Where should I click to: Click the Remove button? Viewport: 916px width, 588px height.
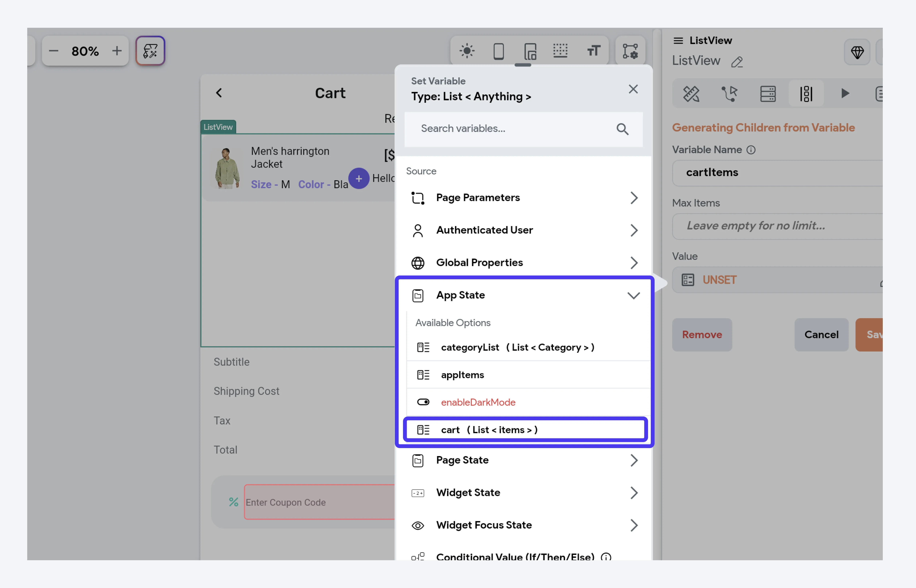point(702,334)
